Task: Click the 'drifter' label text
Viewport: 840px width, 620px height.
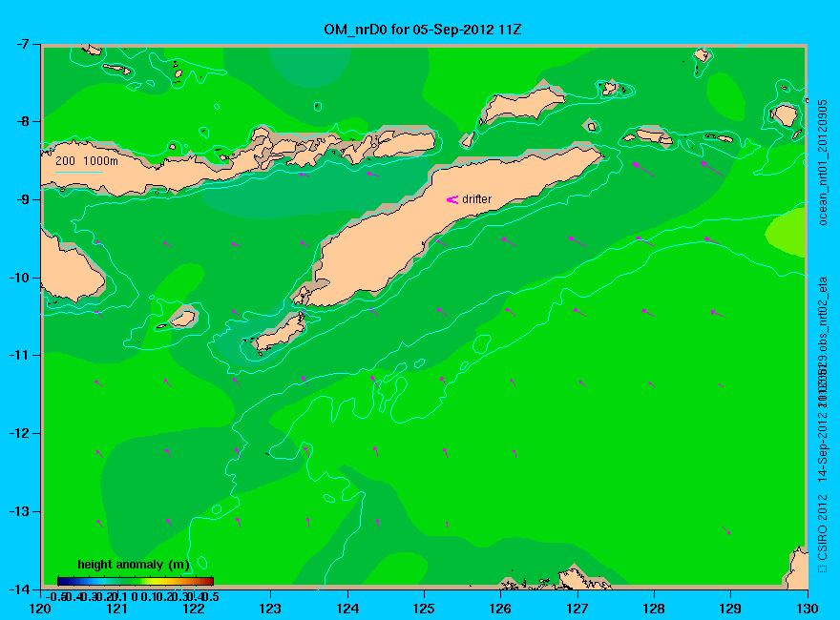Action: pos(476,199)
